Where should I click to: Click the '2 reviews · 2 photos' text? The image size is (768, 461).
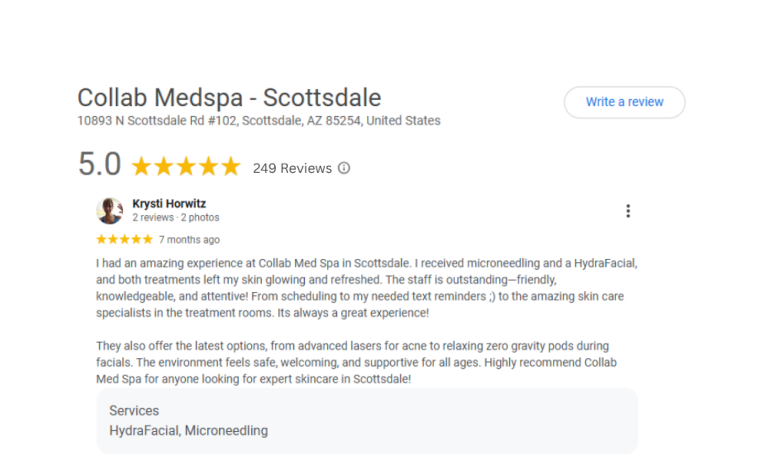pyautogui.click(x=175, y=217)
